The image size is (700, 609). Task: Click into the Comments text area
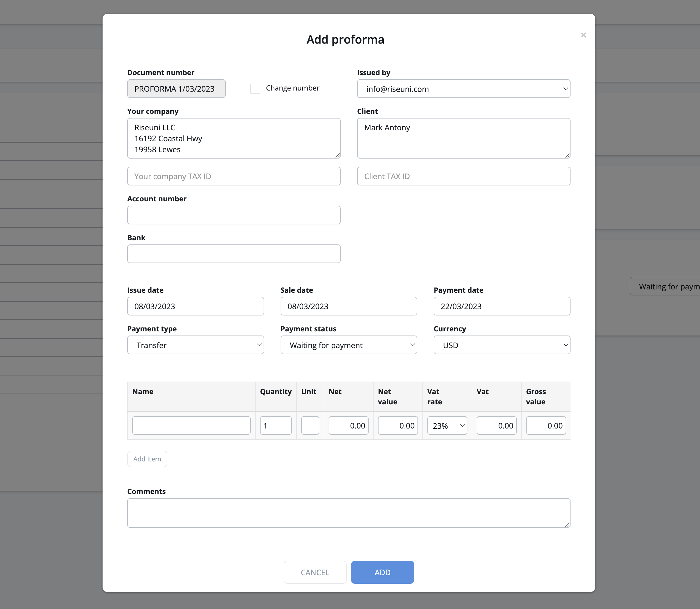[x=348, y=512]
